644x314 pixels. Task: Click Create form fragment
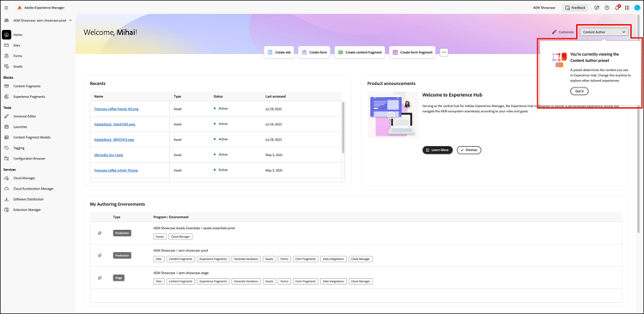point(412,52)
